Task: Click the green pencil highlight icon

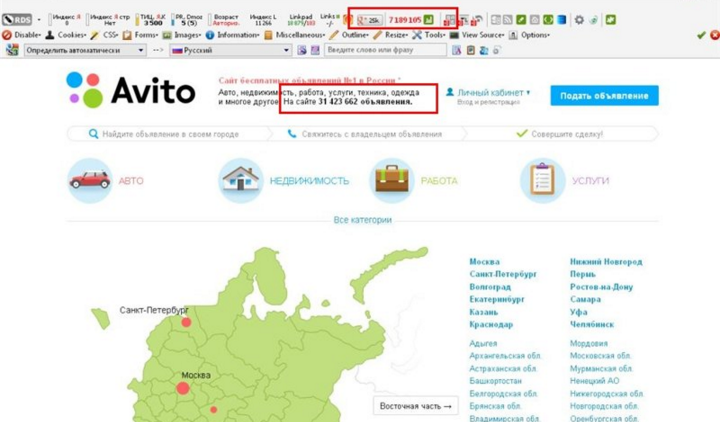Action: pos(521,20)
